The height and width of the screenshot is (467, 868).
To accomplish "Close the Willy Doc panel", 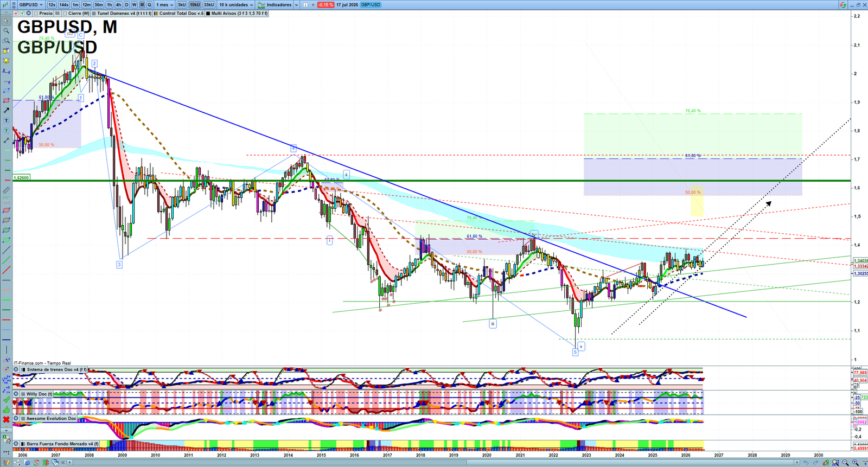I will pos(16,394).
